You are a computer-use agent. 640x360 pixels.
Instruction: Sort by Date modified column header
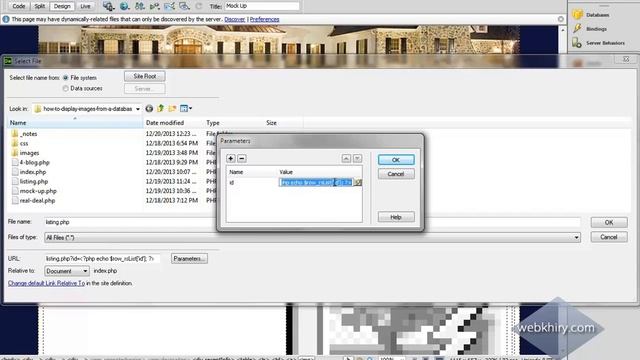(x=173, y=122)
